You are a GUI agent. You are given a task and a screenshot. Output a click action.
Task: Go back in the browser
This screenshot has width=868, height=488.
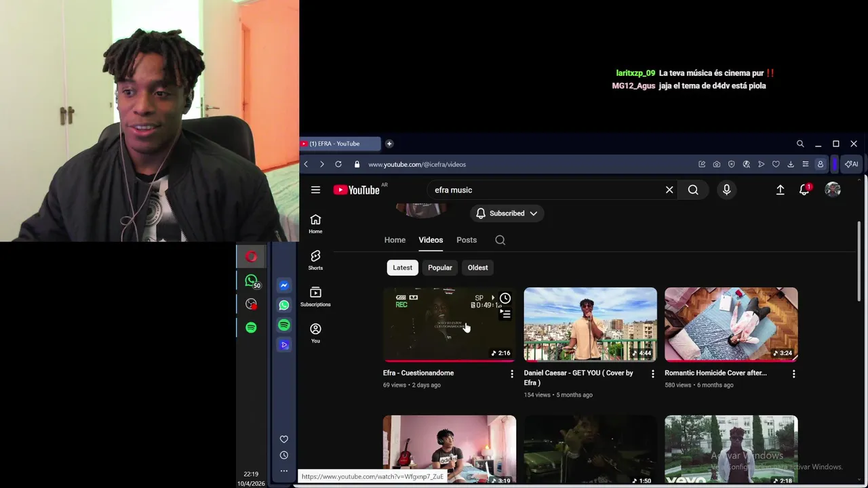coord(306,164)
